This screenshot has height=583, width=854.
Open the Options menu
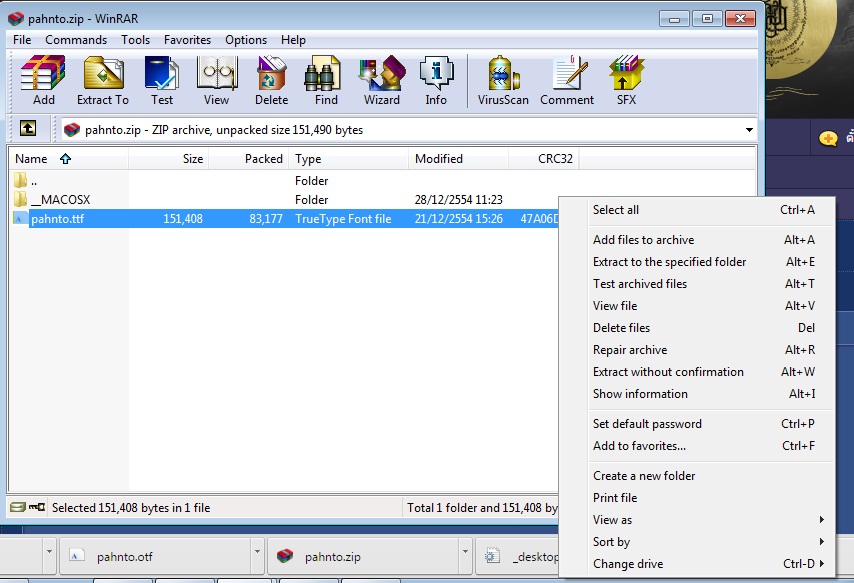pos(246,40)
